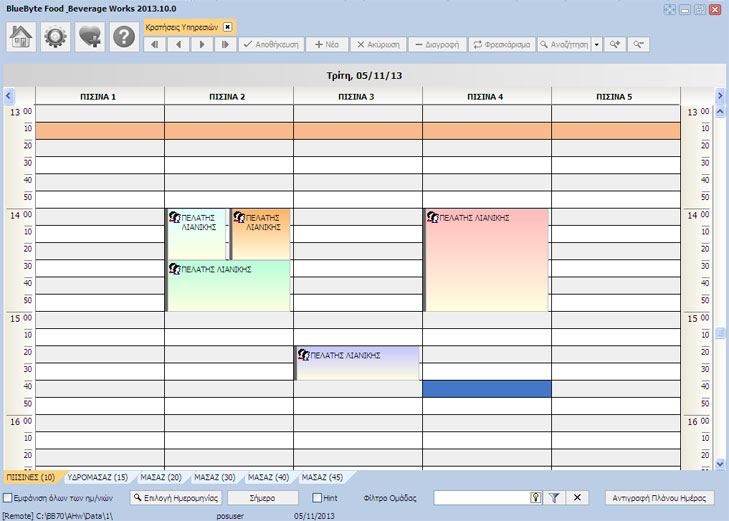Click the filter funnel icon

554,497
